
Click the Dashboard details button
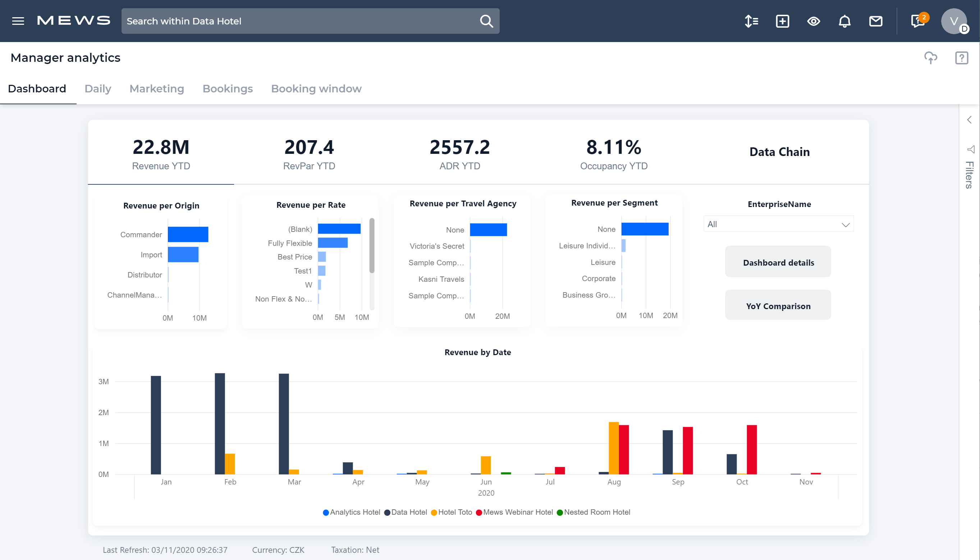778,262
